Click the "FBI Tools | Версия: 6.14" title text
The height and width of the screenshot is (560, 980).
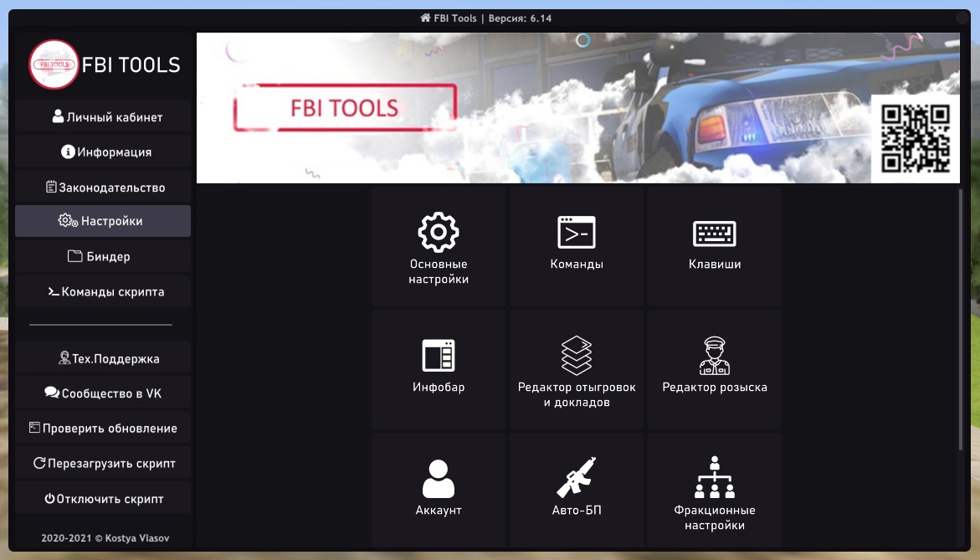coord(492,18)
